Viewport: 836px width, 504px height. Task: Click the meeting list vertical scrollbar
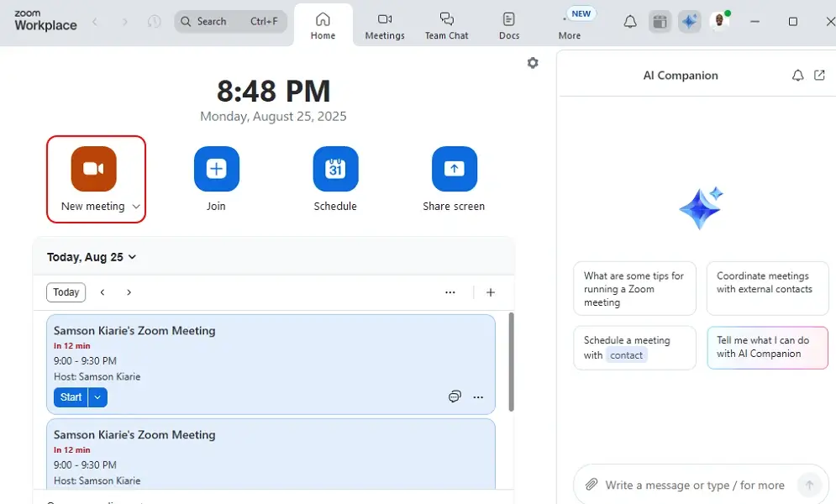510,361
